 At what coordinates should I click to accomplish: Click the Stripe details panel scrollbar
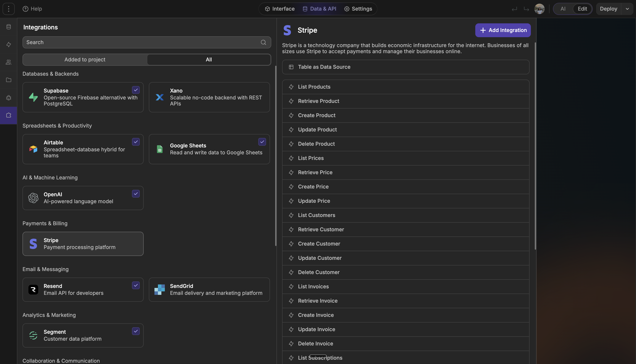click(x=535, y=146)
